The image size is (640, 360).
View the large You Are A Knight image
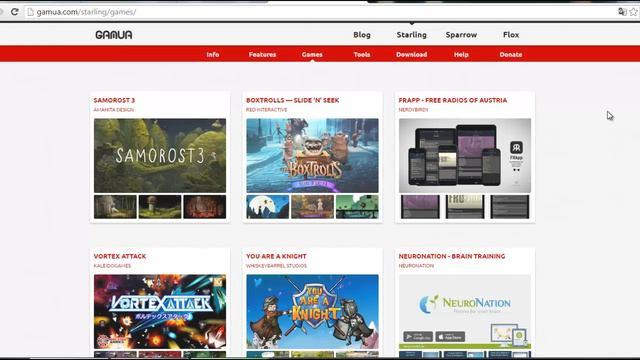click(312, 311)
